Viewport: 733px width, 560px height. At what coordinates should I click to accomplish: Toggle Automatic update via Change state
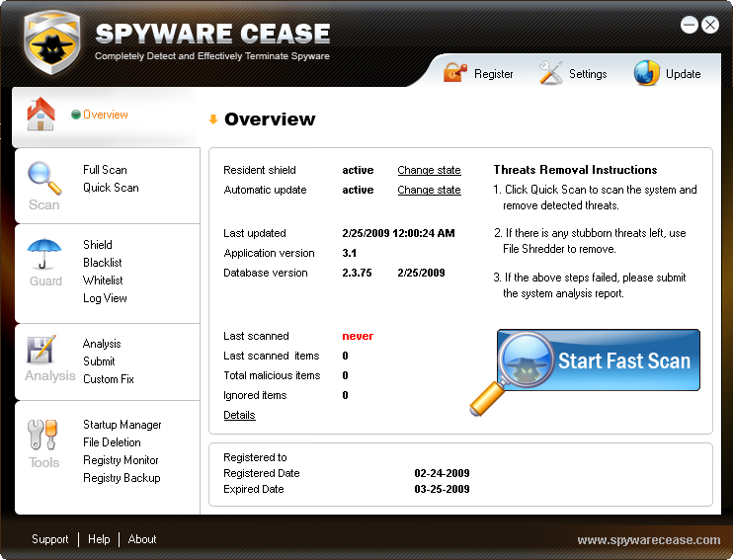(x=429, y=190)
